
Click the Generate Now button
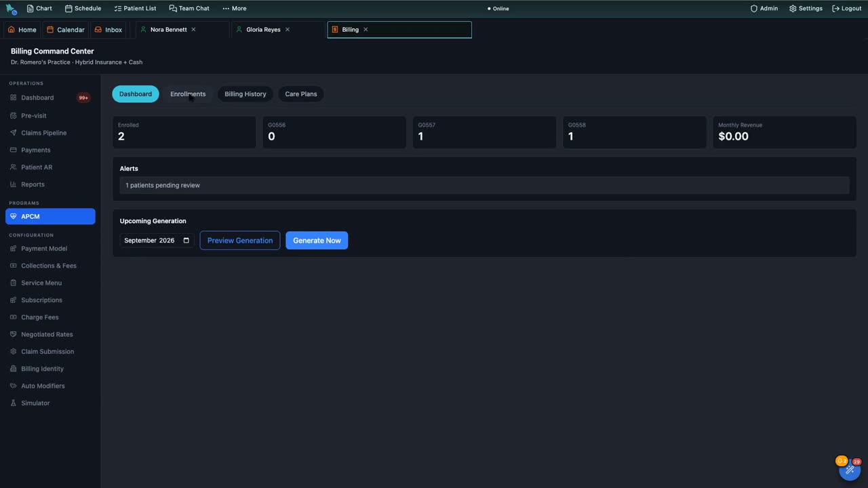pos(317,241)
